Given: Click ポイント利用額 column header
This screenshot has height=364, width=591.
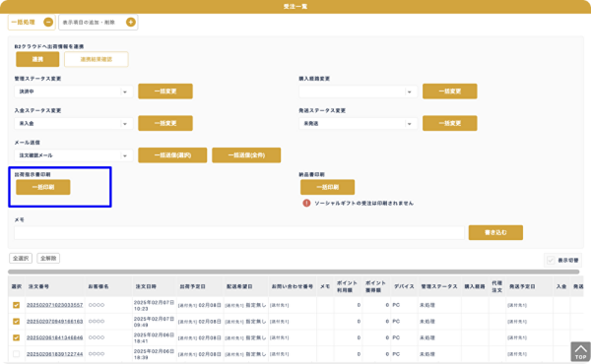Looking at the screenshot, I should click(x=347, y=286).
